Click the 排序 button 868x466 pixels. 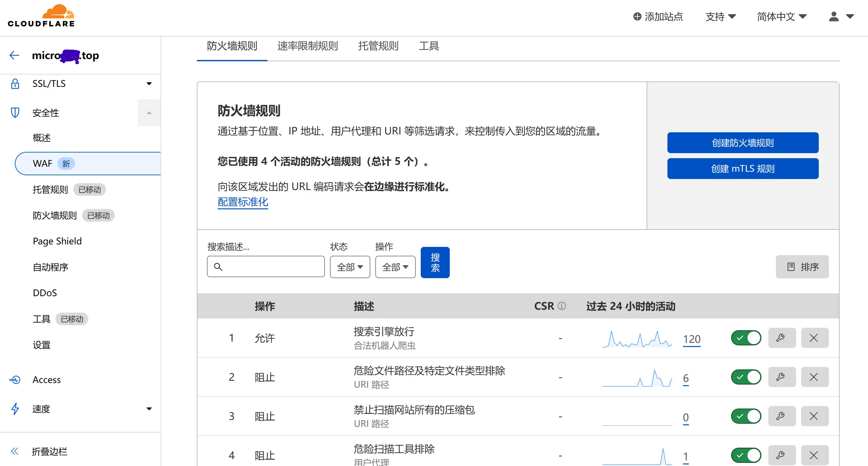click(802, 267)
